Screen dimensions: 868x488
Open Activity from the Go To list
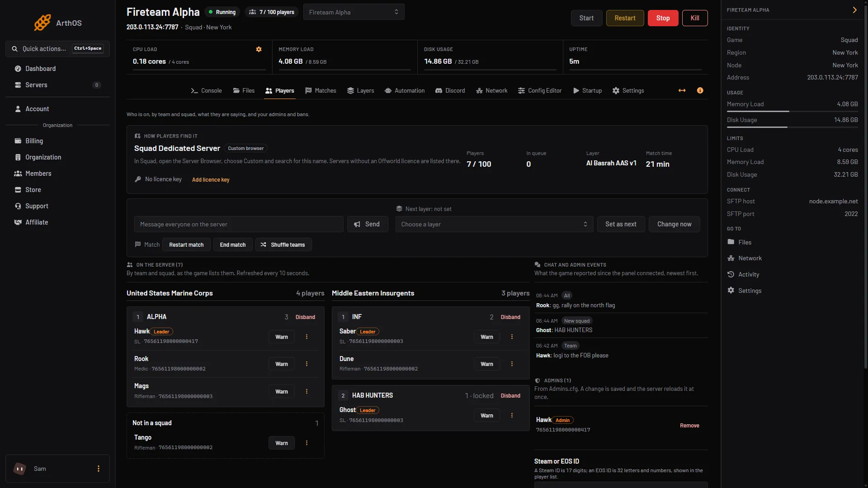click(x=743, y=275)
